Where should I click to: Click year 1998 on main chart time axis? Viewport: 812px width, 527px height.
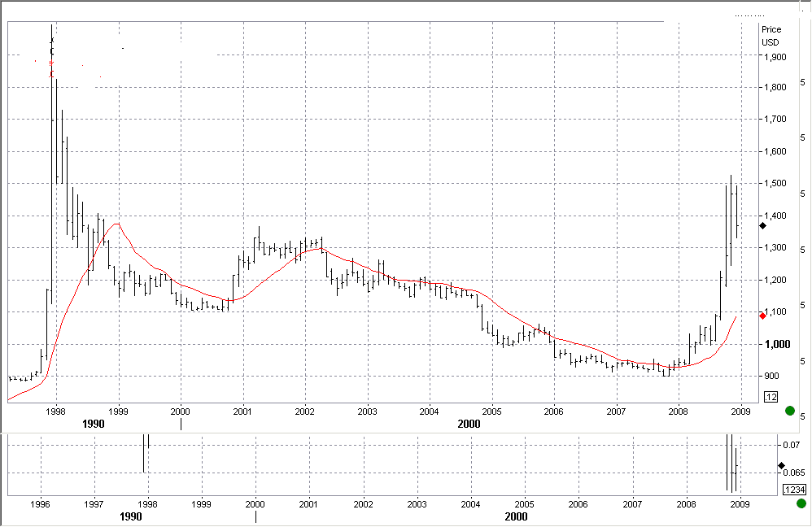56,412
